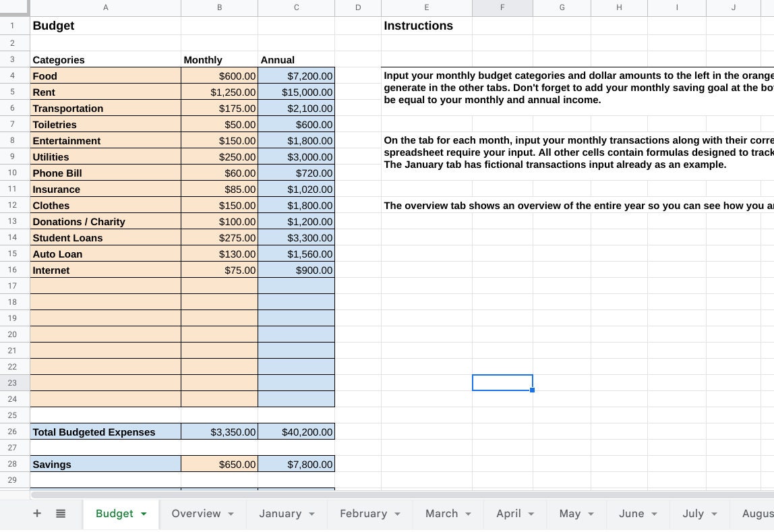Select column B header
Screen dimensions: 774x532
click(219, 7)
